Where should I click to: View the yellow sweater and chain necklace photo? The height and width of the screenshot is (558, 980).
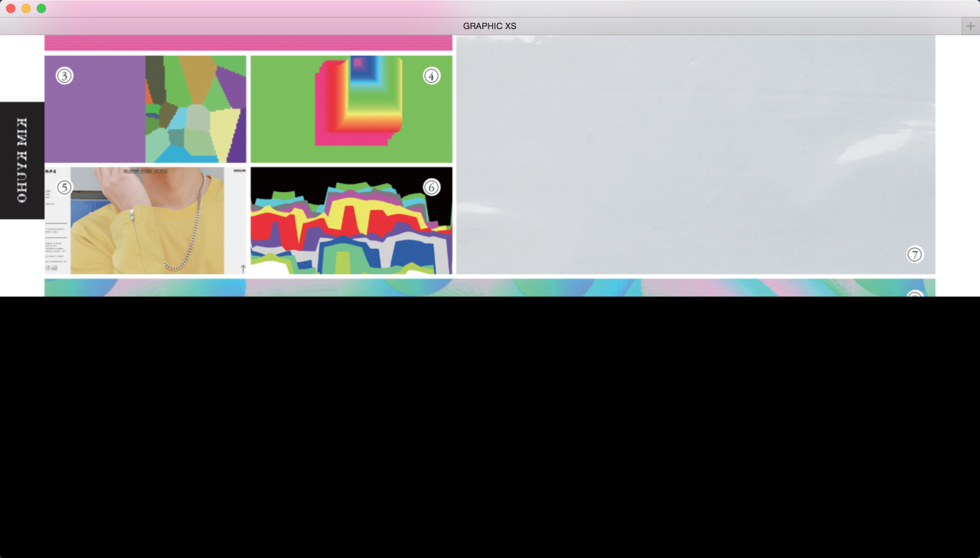(145, 222)
